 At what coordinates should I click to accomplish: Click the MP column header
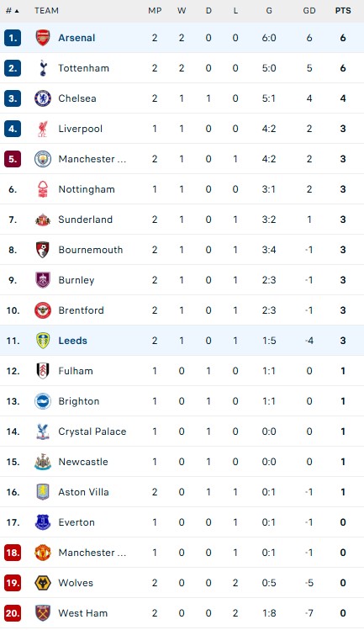coord(155,11)
